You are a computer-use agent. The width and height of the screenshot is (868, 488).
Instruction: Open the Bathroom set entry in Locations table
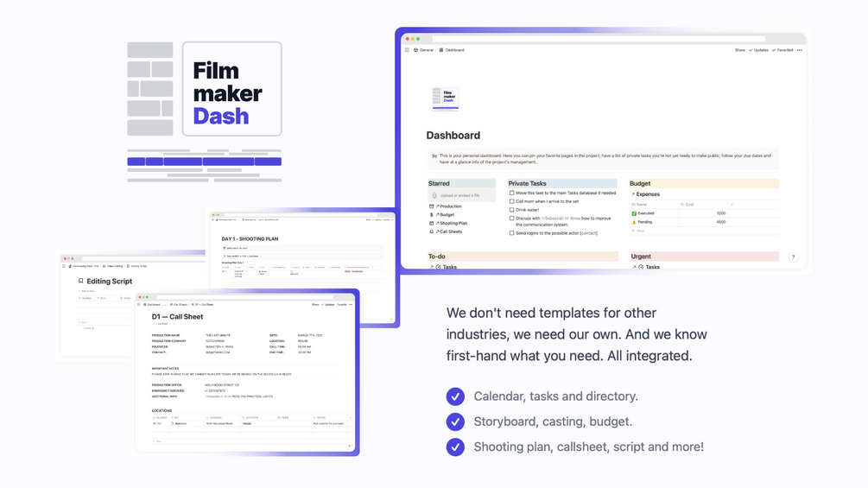click(x=179, y=423)
